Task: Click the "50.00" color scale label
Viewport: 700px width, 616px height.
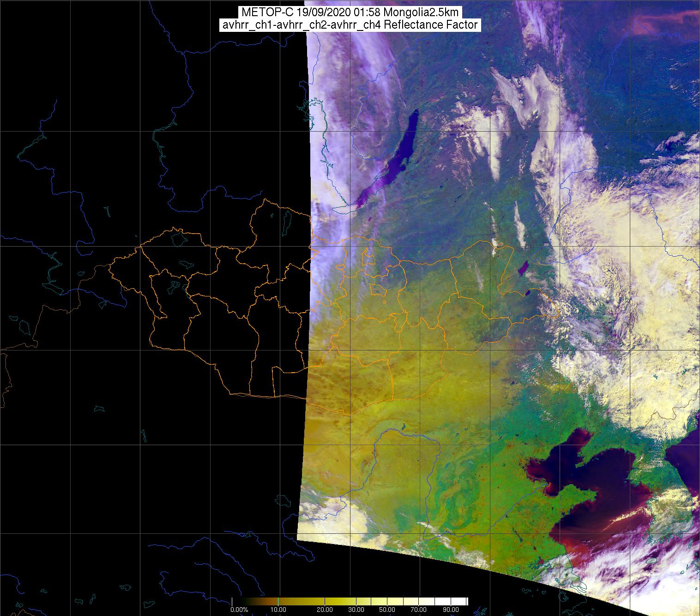Action: (387, 610)
